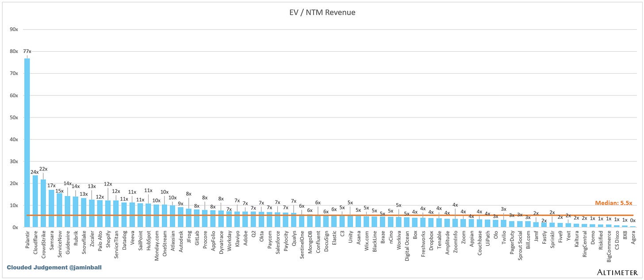Click the Workday axis label
644x280 pixels.
tap(229, 241)
